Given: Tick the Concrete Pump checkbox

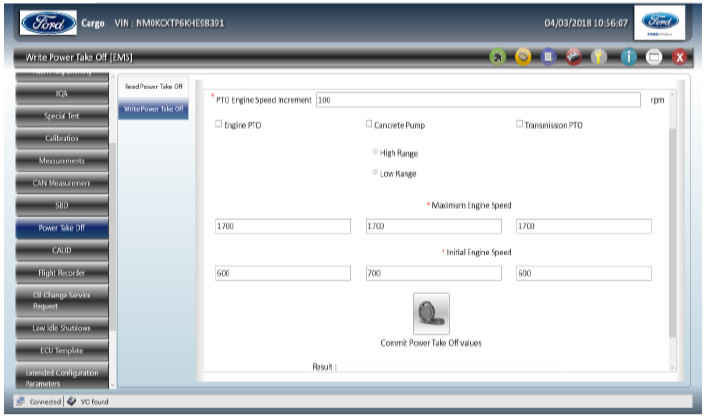Looking at the screenshot, I should click(x=369, y=125).
